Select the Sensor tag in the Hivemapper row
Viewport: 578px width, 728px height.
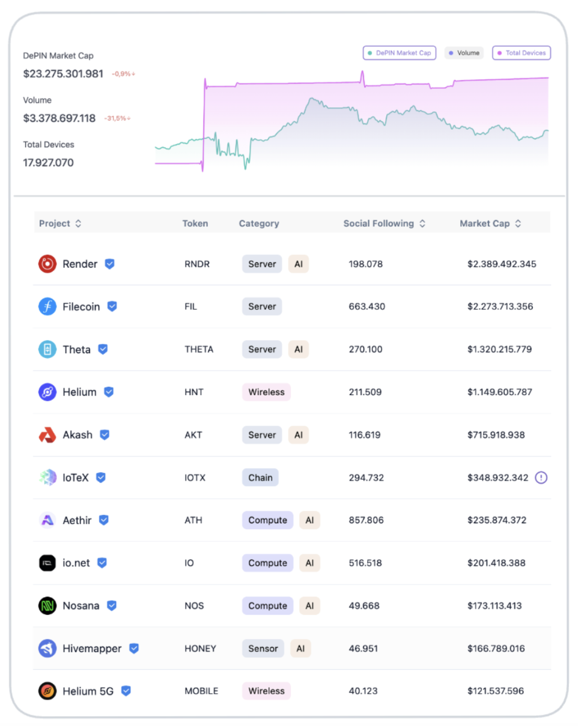pos(263,649)
